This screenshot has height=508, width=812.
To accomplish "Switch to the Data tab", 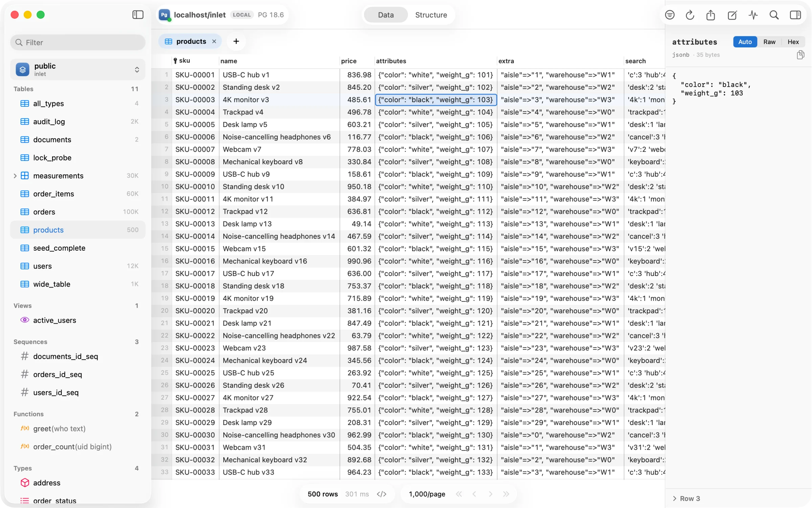I will 386,15.
